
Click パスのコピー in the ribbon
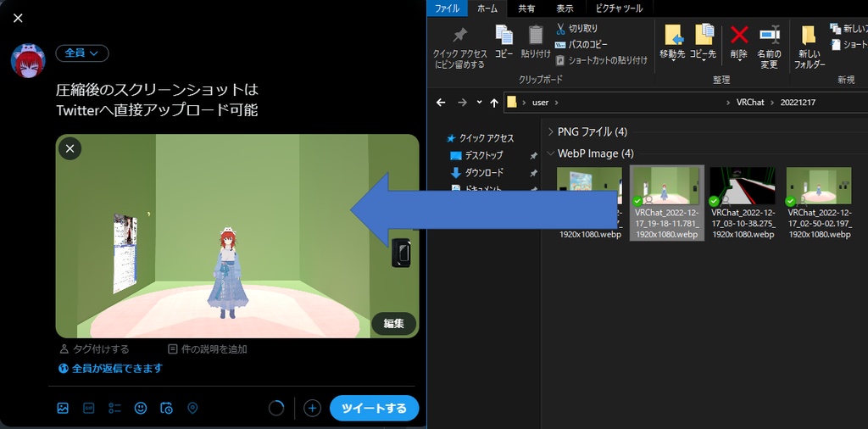(x=581, y=44)
